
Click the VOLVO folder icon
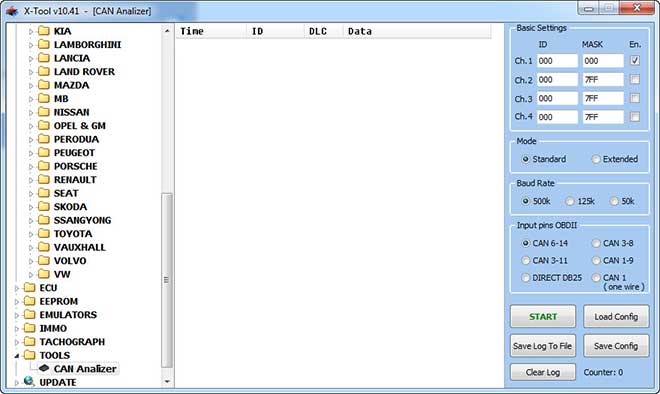point(44,260)
